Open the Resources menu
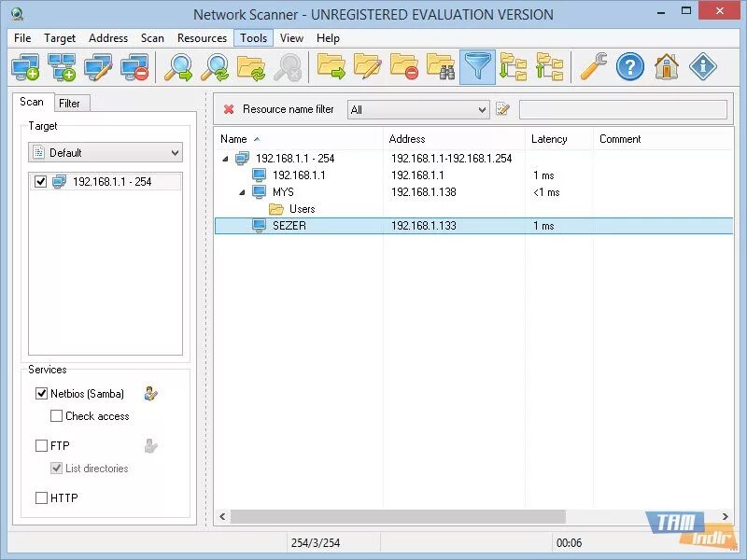Viewport: 747px width, 560px height. click(202, 38)
